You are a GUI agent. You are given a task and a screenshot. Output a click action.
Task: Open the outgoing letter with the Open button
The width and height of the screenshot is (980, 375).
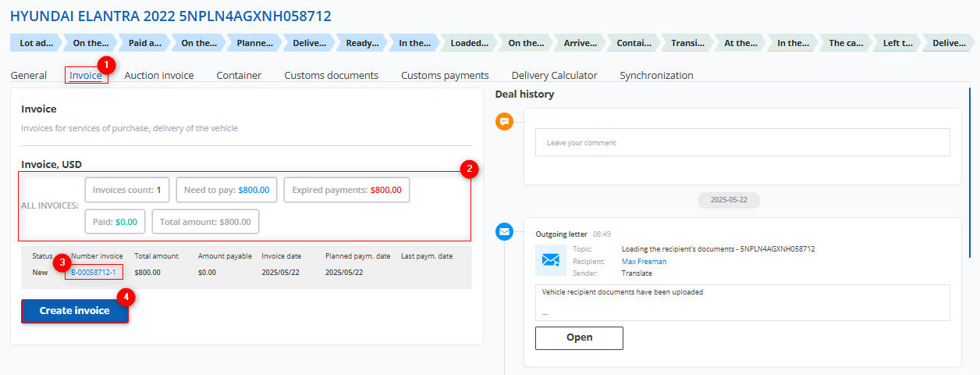pos(579,337)
